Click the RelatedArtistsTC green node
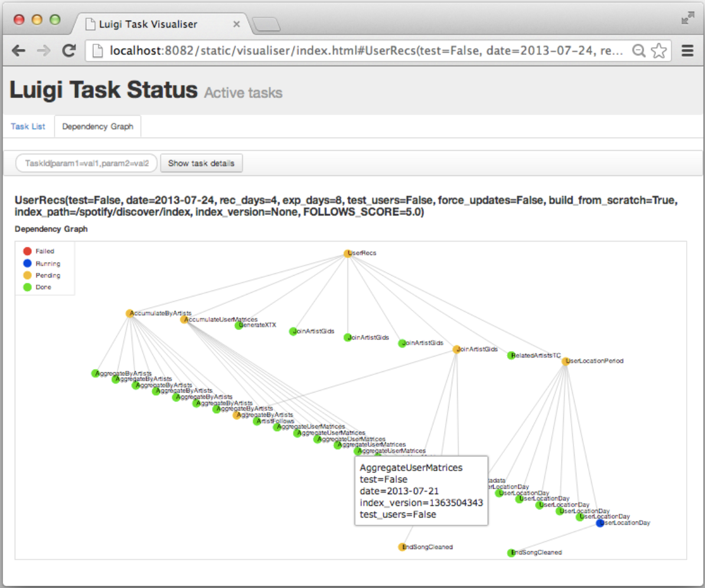 point(511,355)
